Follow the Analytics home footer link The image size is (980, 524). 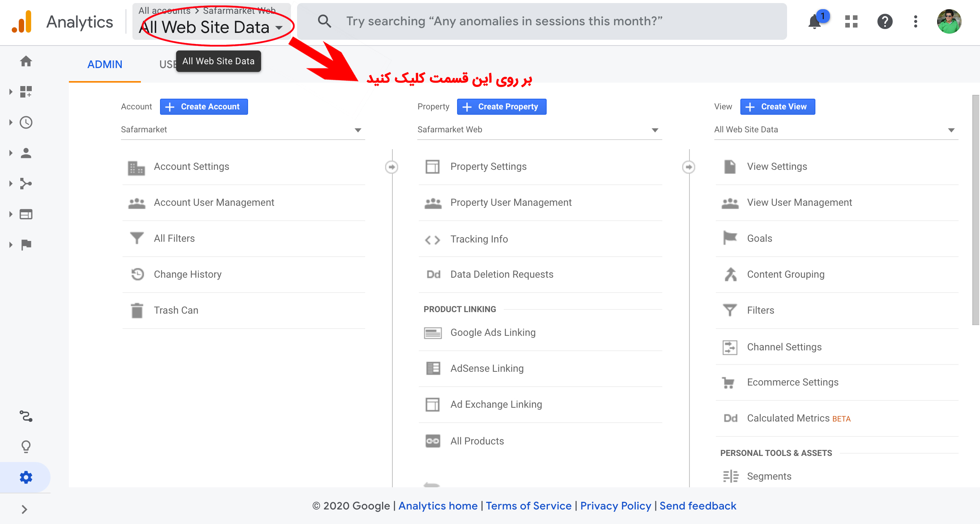pyautogui.click(x=438, y=506)
